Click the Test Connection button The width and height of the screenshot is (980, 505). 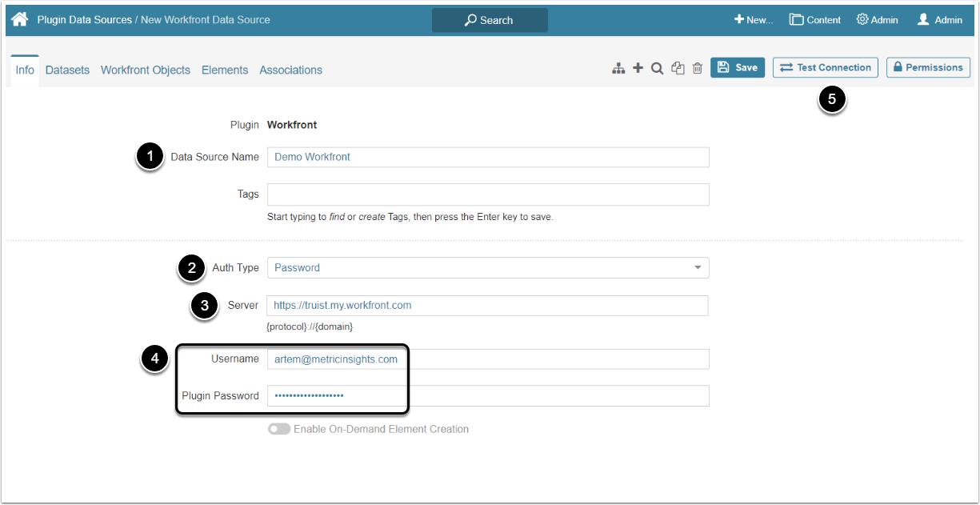point(826,68)
